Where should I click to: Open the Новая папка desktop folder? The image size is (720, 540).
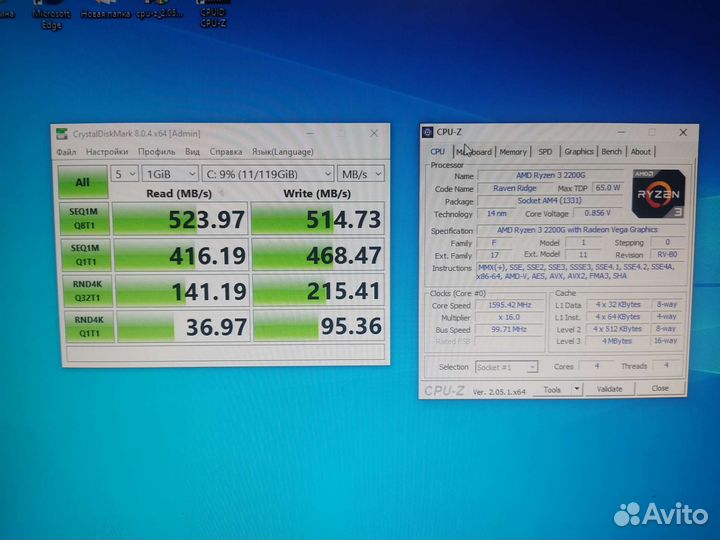[x=105, y=10]
